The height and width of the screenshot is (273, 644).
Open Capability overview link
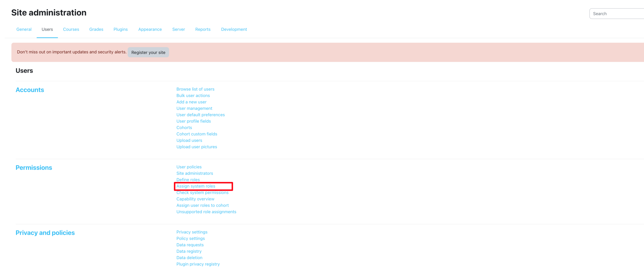tap(195, 199)
